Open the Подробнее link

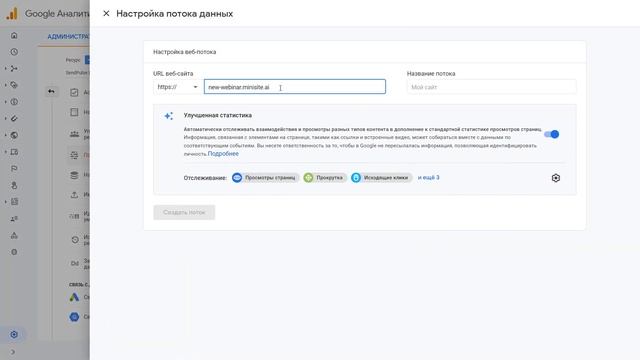pos(223,154)
